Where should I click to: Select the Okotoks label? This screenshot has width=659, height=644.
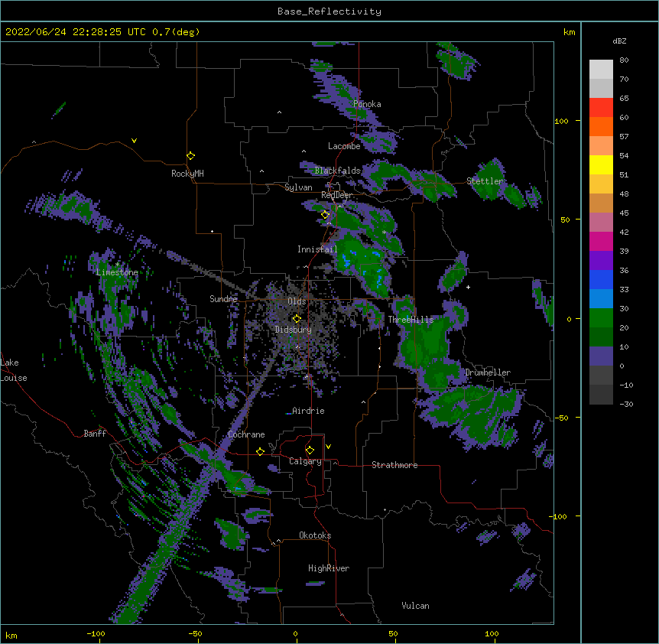315,535
